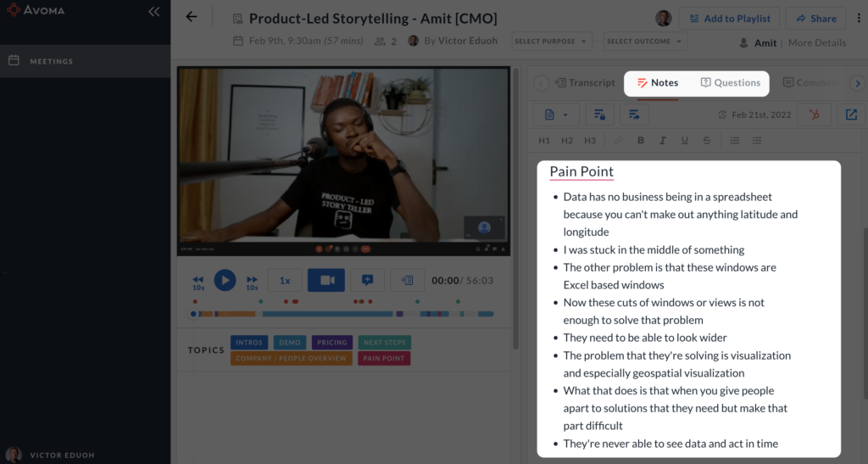
Task: Open the Select Purpose dropdown
Action: coord(550,42)
